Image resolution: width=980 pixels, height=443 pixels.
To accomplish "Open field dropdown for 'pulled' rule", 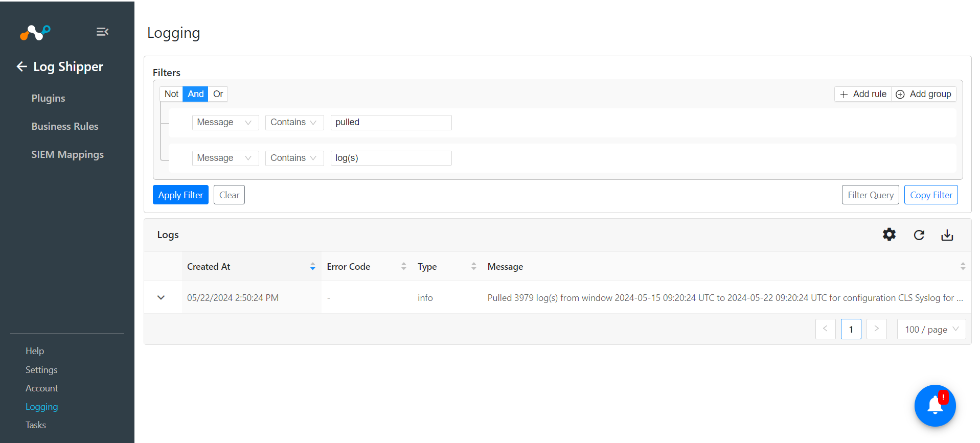I will [225, 123].
